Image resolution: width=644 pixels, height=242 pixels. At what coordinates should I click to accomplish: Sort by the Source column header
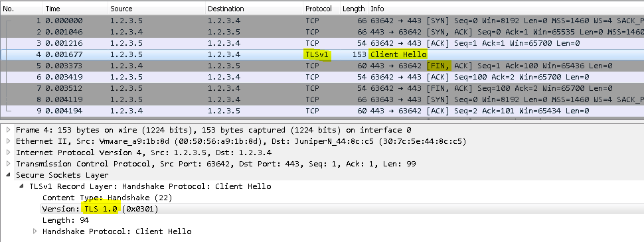(x=157, y=9)
